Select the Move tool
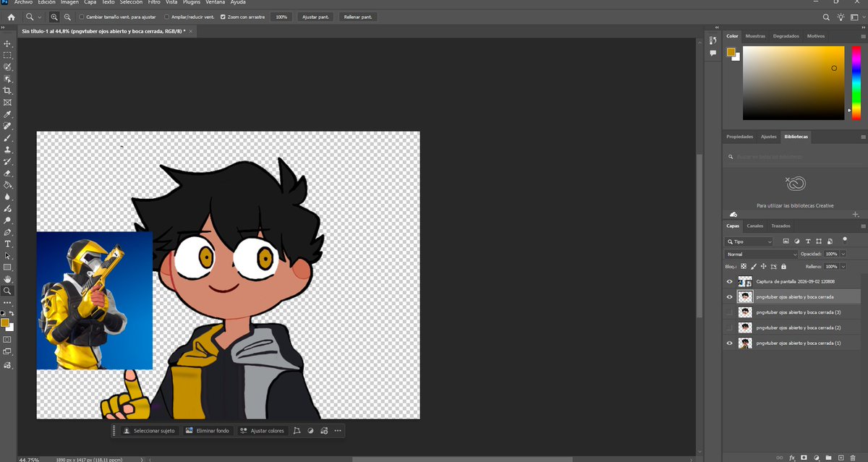868x462 pixels. (x=8, y=43)
